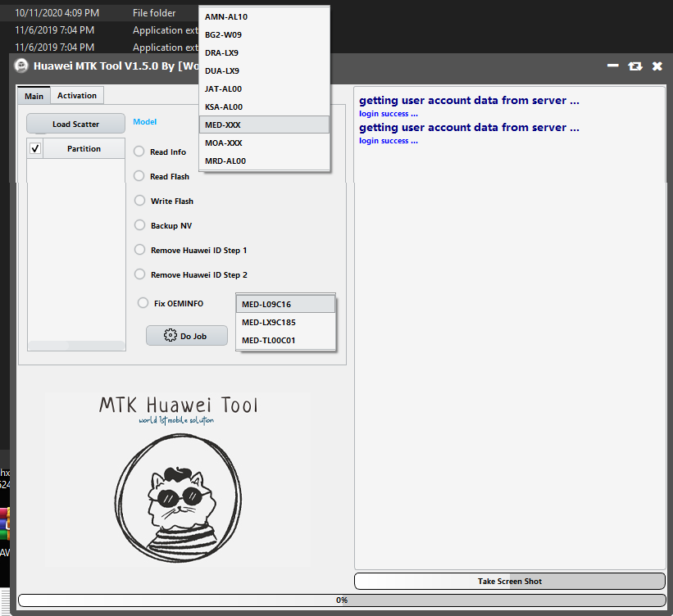Click the Model label
Viewport: 673px width, 616px height.
coord(144,122)
